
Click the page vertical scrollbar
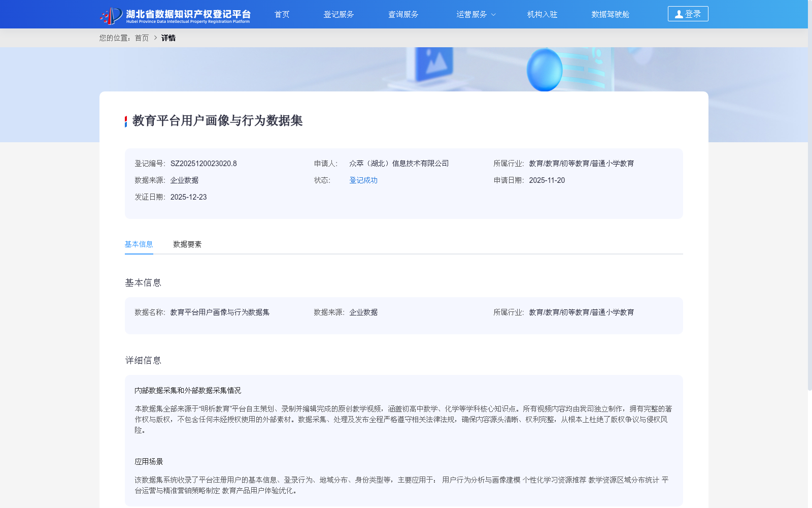tap(809, 195)
